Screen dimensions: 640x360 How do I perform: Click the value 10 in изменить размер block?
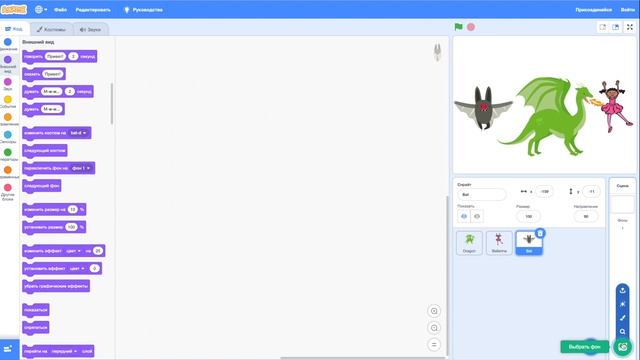coord(73,209)
